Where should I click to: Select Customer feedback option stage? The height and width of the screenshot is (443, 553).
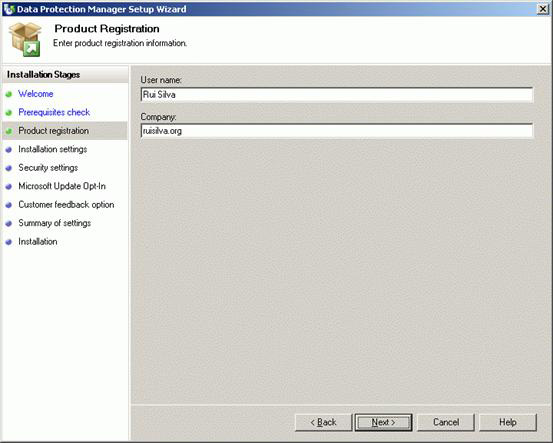point(66,205)
